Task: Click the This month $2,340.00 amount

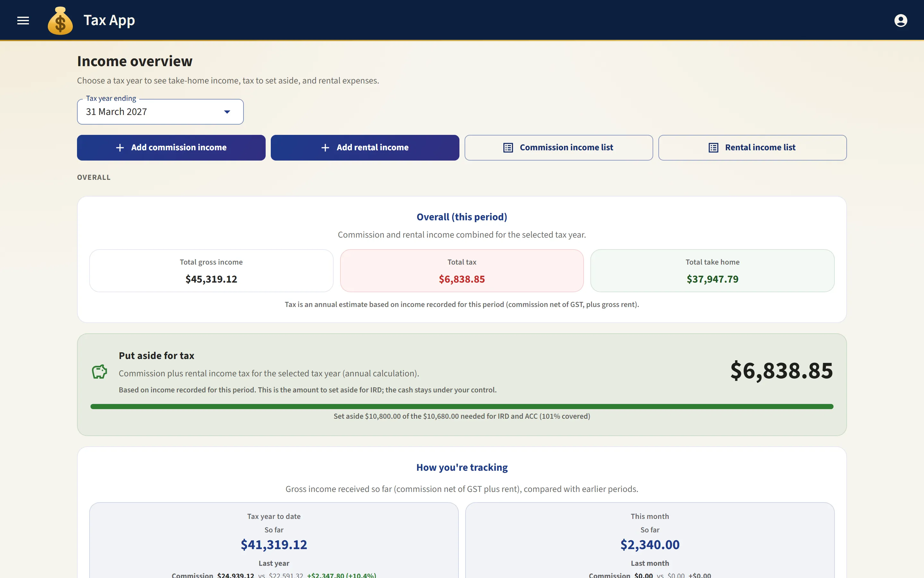Action: [650, 544]
